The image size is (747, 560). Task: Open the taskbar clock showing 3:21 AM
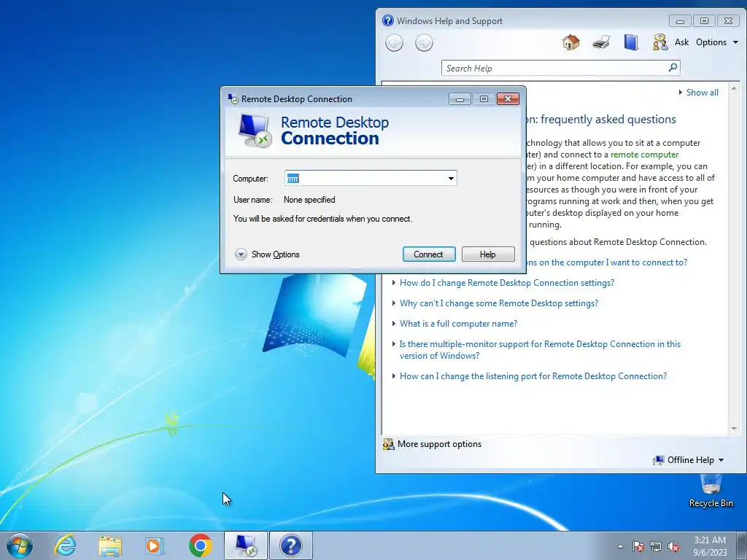(x=710, y=546)
